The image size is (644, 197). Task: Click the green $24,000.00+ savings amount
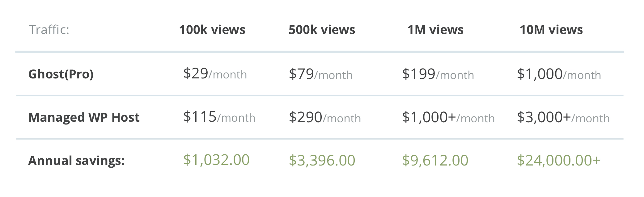558,161
